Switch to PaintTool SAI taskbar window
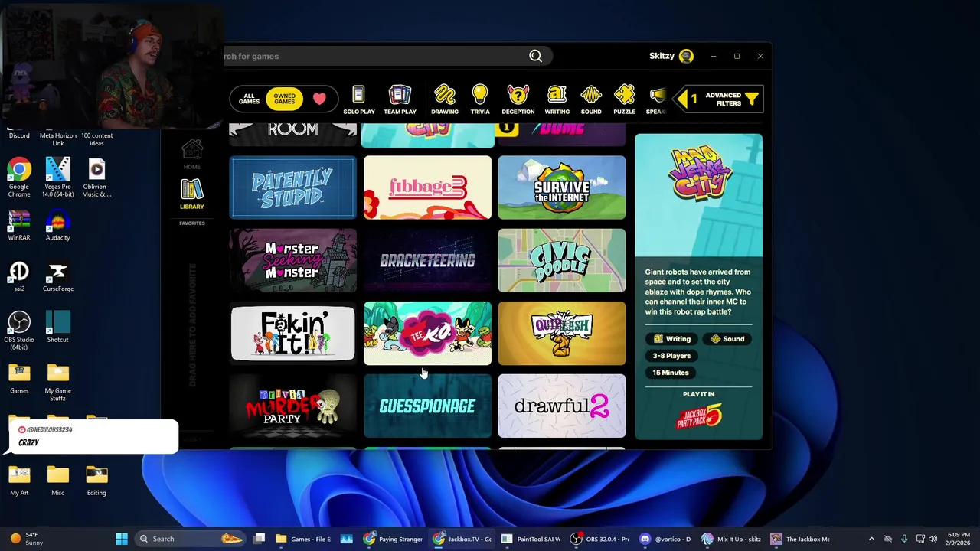 tap(531, 539)
